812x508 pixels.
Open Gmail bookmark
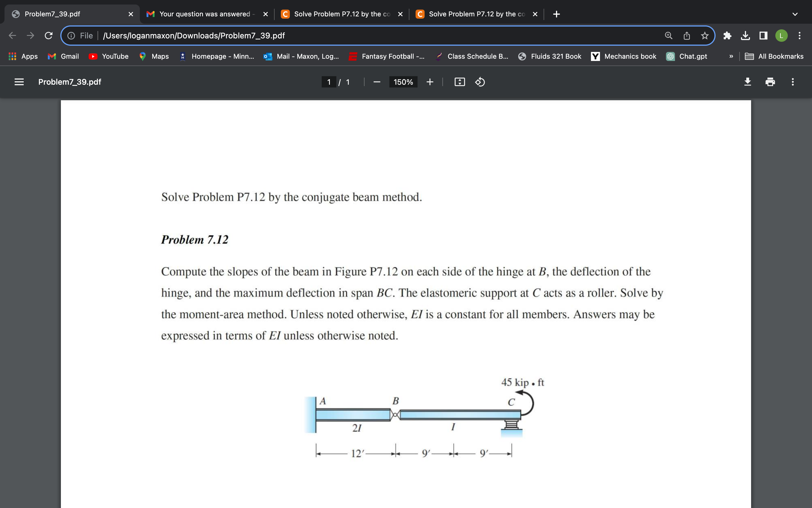pyautogui.click(x=63, y=56)
